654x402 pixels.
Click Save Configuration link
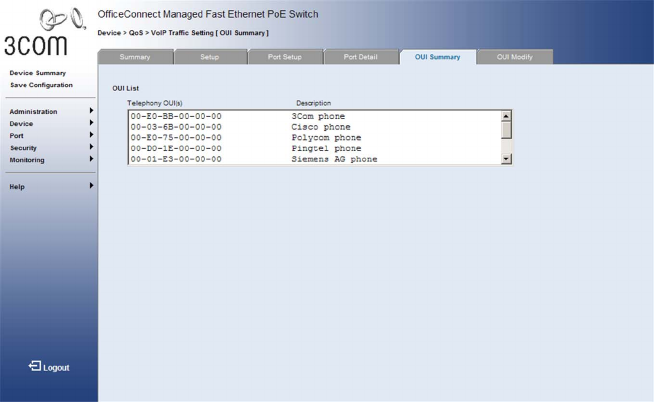41,85
